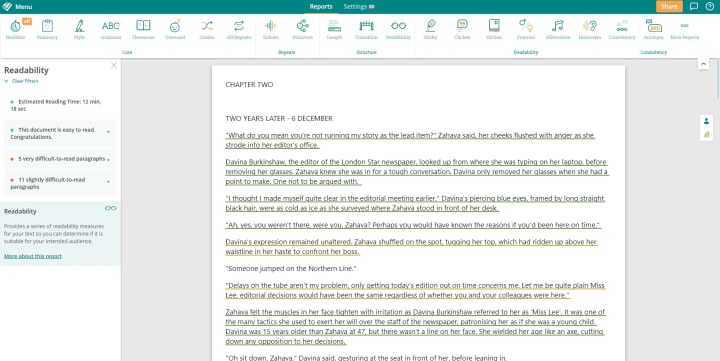Run the sentence Length report
Viewport: 720px width, 361px height.
334,29
